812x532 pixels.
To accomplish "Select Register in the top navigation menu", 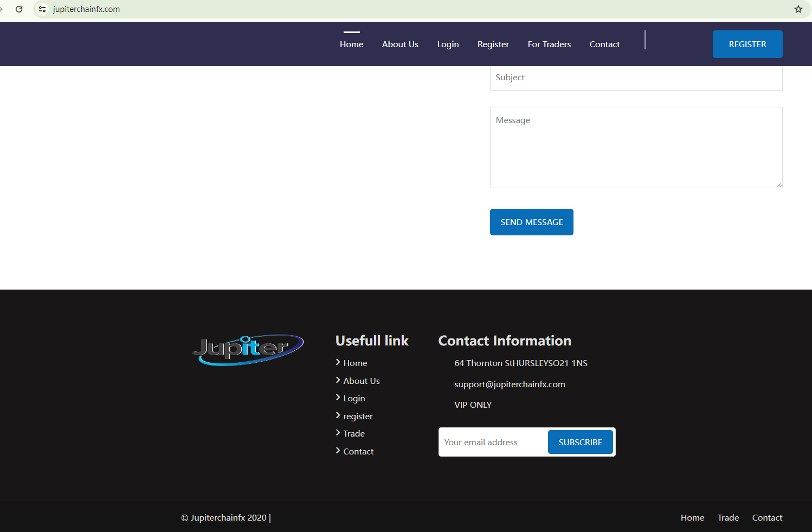I will click(493, 44).
